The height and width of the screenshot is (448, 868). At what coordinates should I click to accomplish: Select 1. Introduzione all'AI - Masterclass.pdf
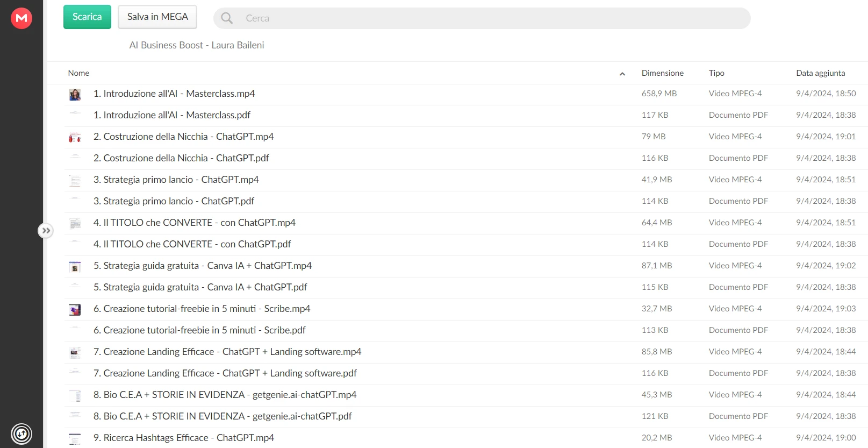(172, 115)
